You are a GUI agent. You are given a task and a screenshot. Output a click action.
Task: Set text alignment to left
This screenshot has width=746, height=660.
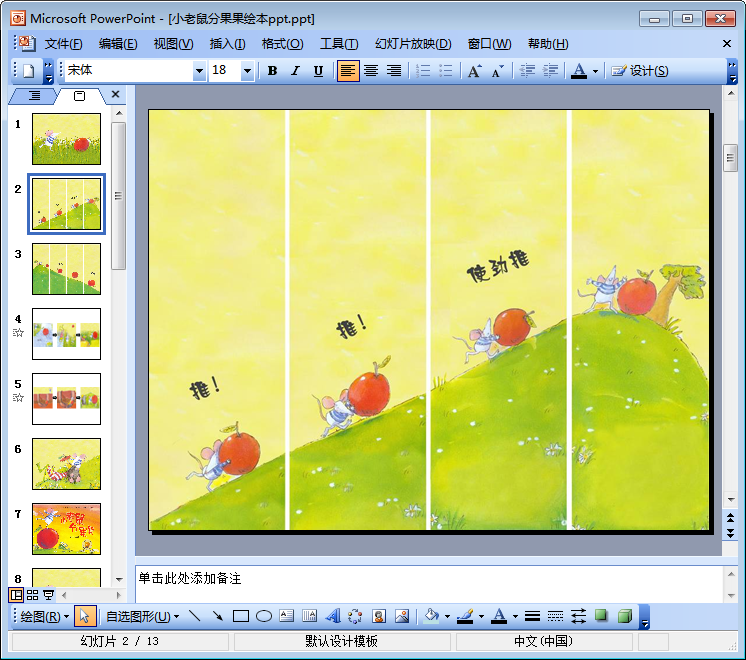pyautogui.click(x=348, y=71)
